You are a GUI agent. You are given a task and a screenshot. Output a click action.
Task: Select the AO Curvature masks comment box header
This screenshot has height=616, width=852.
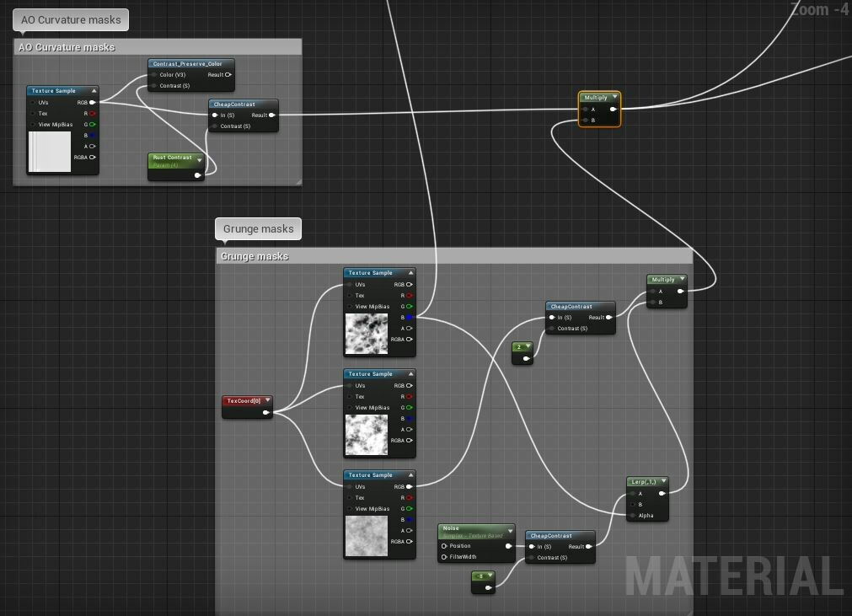(x=157, y=47)
